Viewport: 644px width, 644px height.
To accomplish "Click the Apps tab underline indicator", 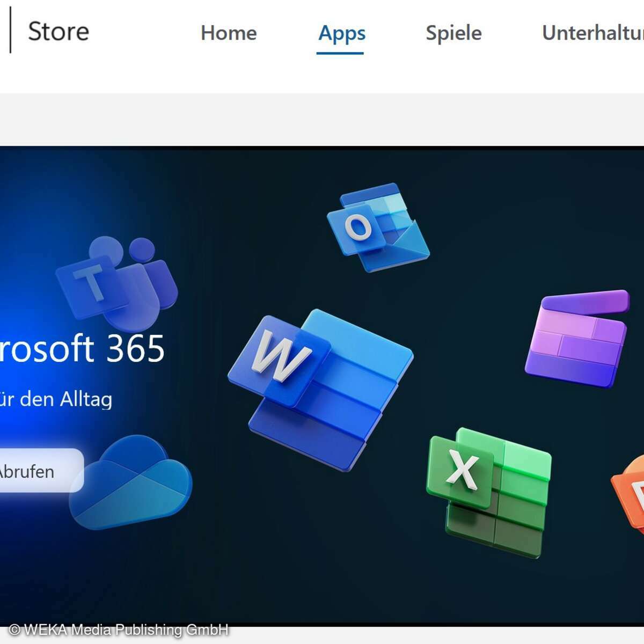I will click(x=340, y=54).
